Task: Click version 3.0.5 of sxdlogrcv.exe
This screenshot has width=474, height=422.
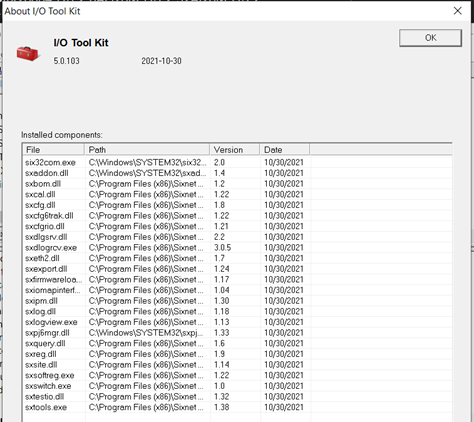Action: (222, 248)
